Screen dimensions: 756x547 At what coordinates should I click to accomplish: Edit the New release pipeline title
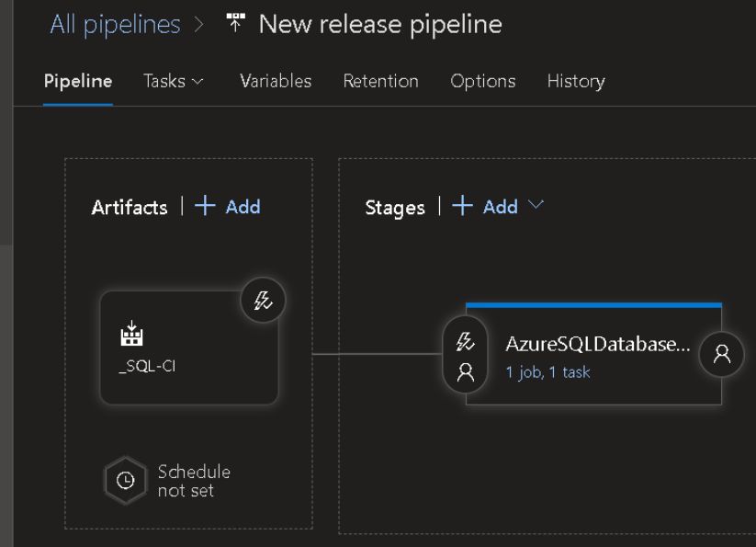coord(380,25)
